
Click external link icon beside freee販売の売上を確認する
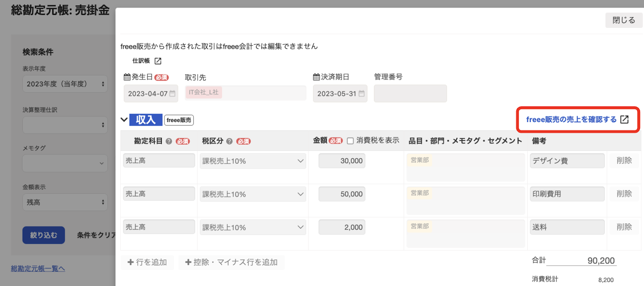pyautogui.click(x=624, y=120)
